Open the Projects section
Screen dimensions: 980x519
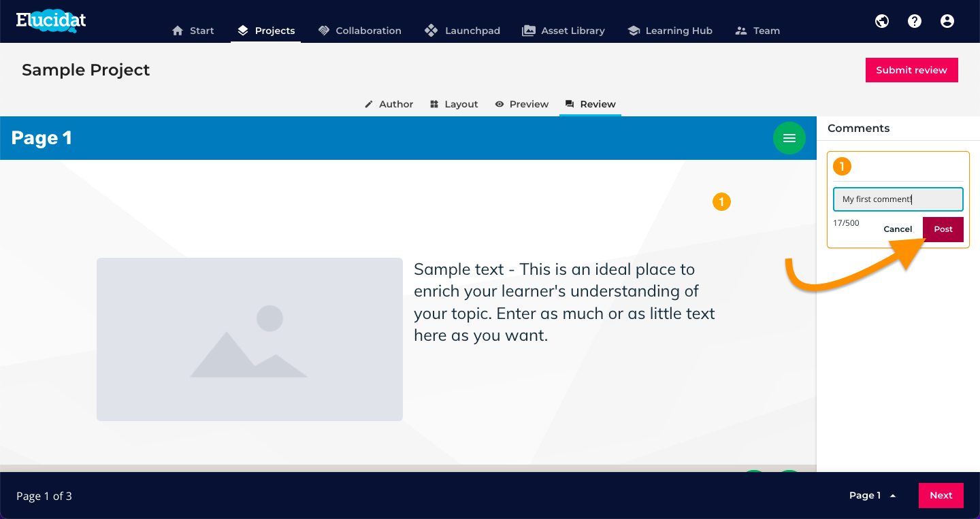266,31
